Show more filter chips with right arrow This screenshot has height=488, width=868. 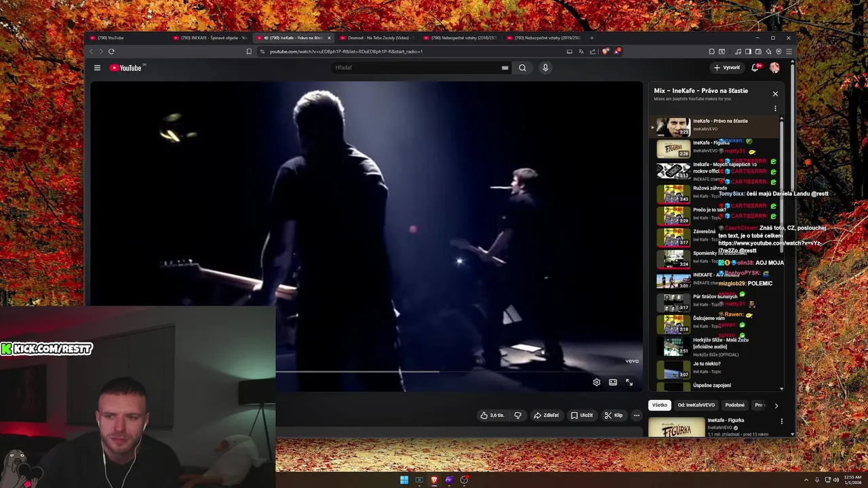[776, 405]
